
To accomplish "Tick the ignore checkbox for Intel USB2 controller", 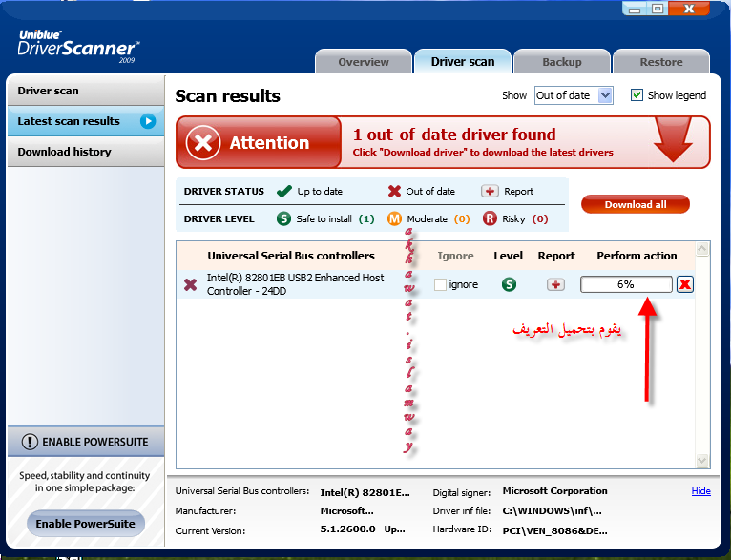I will click(440, 284).
